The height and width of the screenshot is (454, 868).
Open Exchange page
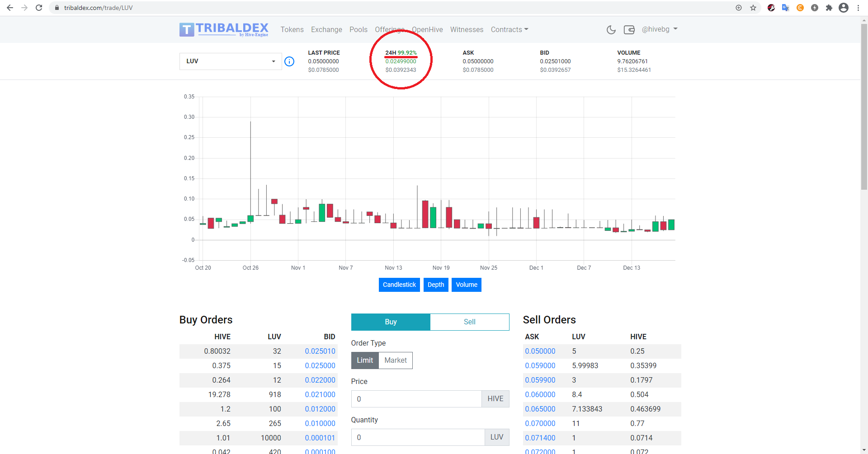pos(326,30)
